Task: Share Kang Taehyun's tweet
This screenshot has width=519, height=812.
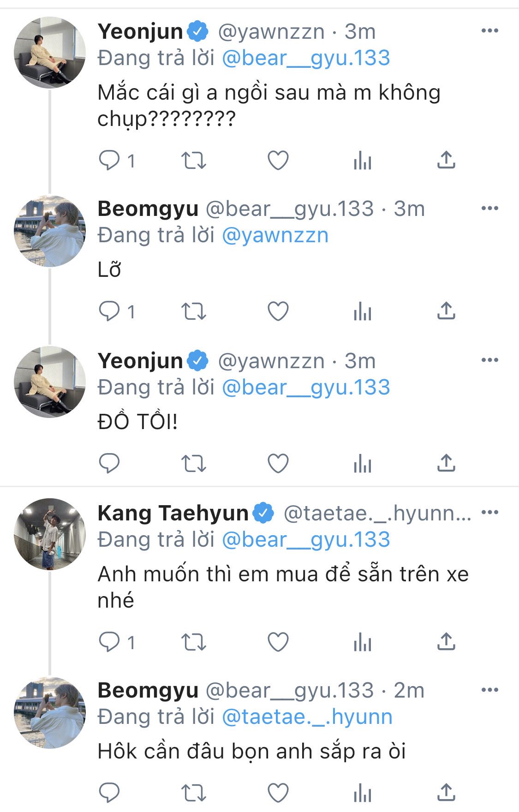Action: 446,642
